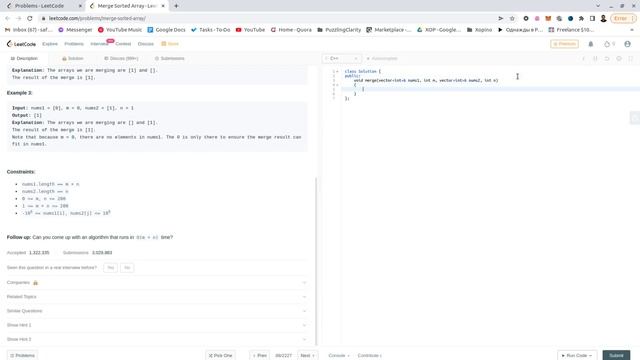The height and width of the screenshot is (360, 640).
Task: Reload the page with the refresh icon
Action: point(30,18)
